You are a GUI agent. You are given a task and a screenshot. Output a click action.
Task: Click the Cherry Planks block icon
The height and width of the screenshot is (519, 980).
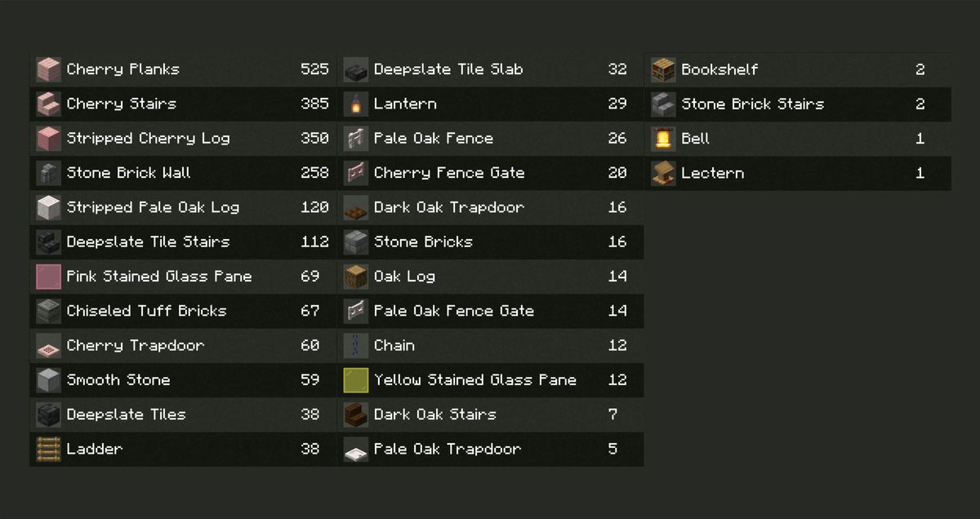49,69
